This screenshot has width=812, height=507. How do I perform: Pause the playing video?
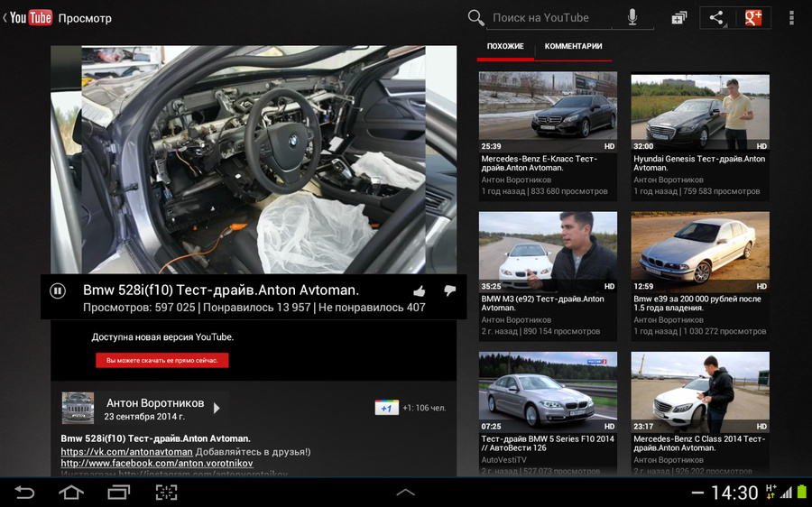tap(58, 290)
